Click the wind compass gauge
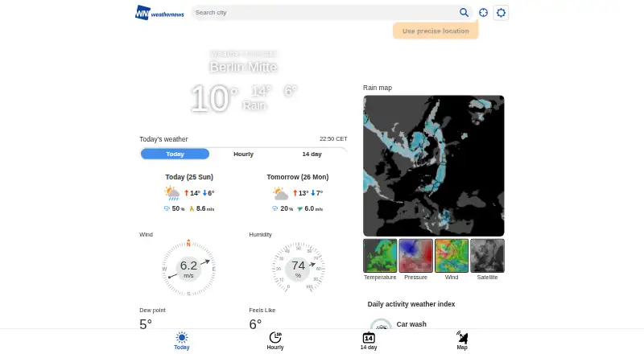644x354 pixels. coord(188,268)
